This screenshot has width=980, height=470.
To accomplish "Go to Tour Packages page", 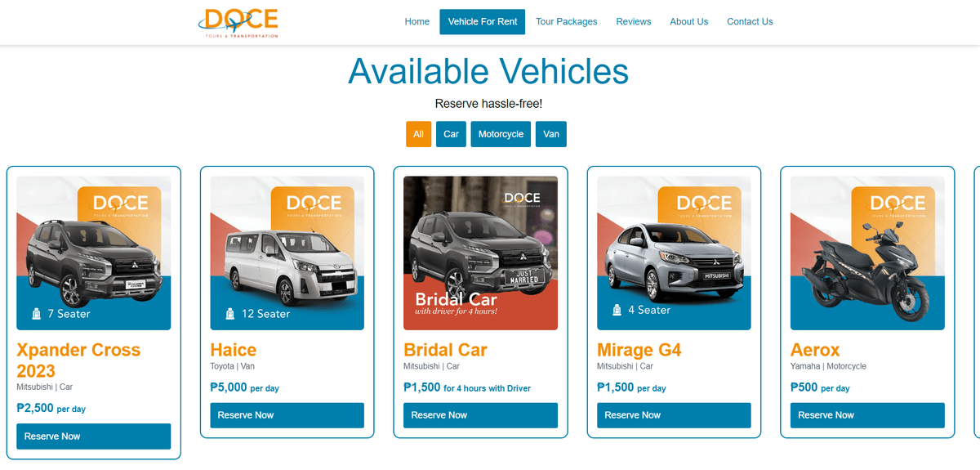I will pyautogui.click(x=567, y=22).
